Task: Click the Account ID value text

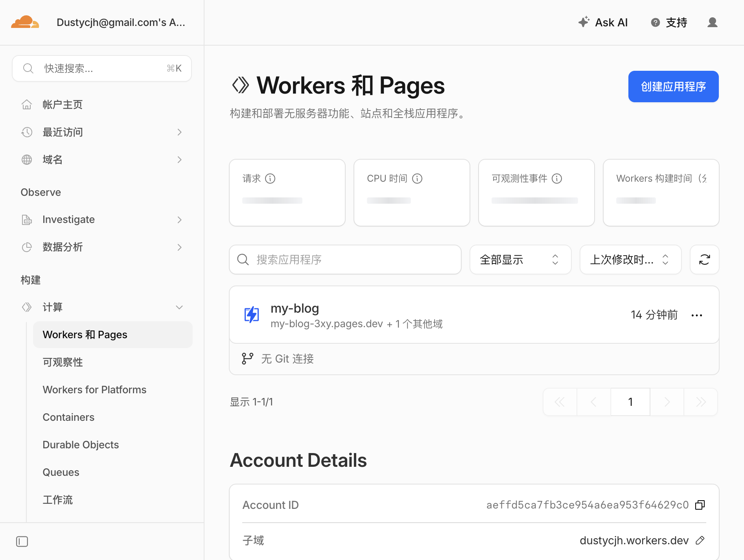Action: coord(587,505)
